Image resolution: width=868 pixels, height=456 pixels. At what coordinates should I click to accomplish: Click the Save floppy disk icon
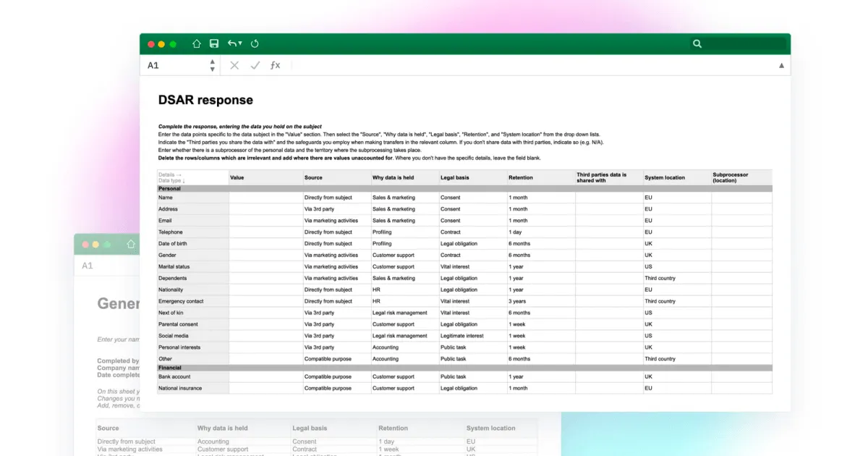pyautogui.click(x=214, y=43)
